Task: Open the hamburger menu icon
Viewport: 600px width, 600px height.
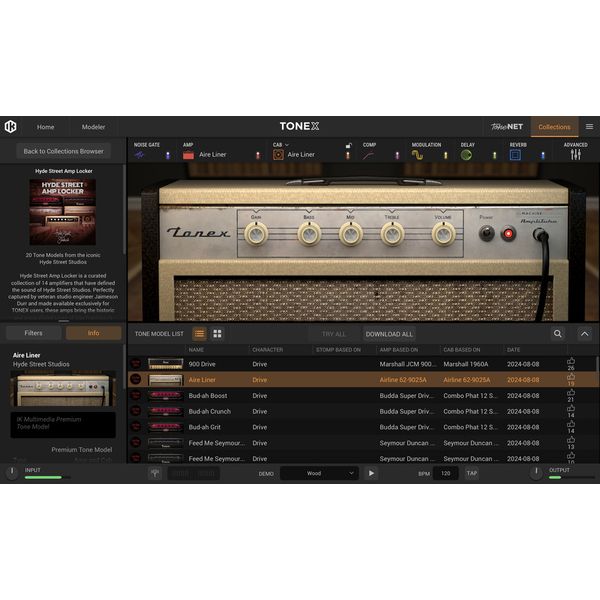Action: click(589, 127)
